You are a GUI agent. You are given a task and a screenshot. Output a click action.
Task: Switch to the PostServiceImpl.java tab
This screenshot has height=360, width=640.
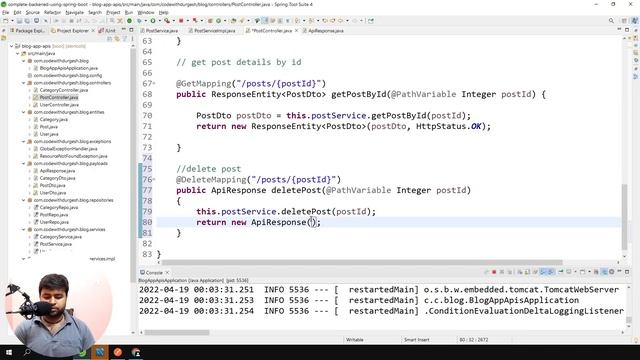(x=214, y=31)
